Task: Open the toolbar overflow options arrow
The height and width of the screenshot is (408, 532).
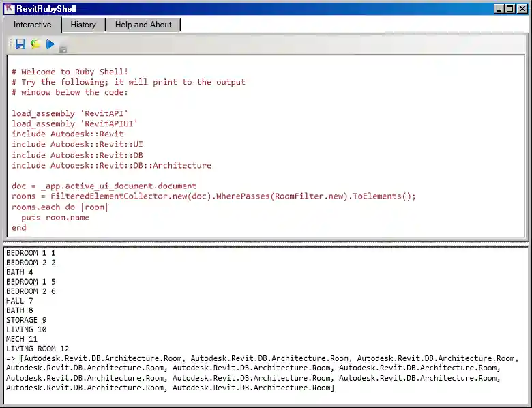Action: (x=63, y=50)
